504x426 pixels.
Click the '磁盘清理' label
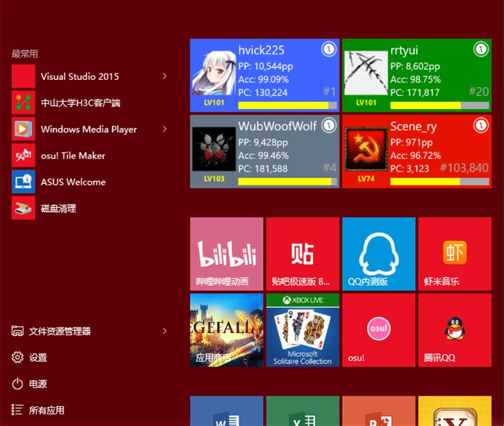tap(58, 208)
